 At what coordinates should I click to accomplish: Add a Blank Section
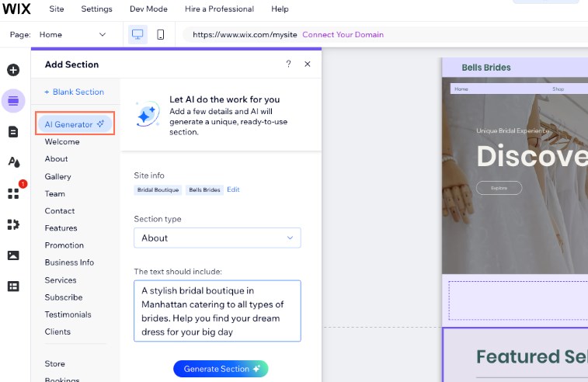[75, 92]
